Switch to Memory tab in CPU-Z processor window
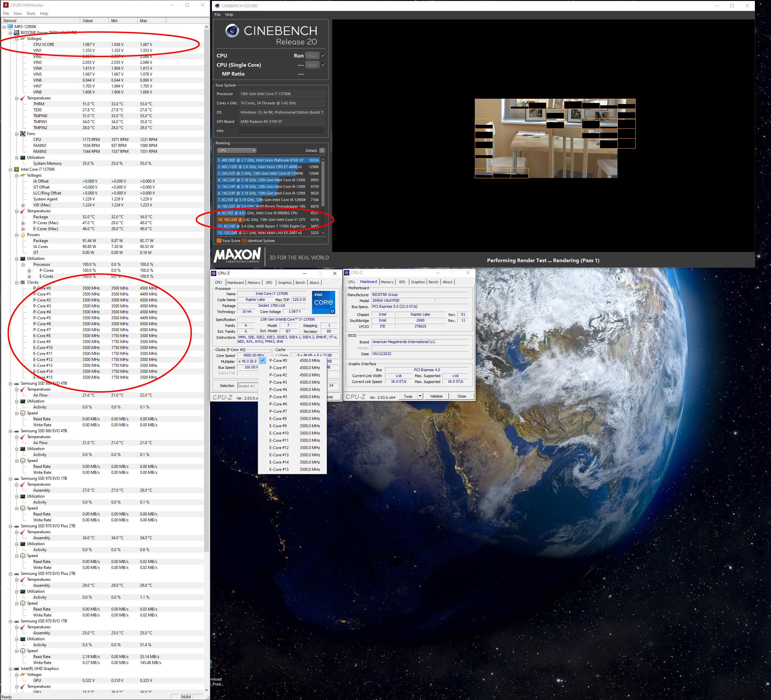The width and height of the screenshot is (771, 700). pos(254,283)
